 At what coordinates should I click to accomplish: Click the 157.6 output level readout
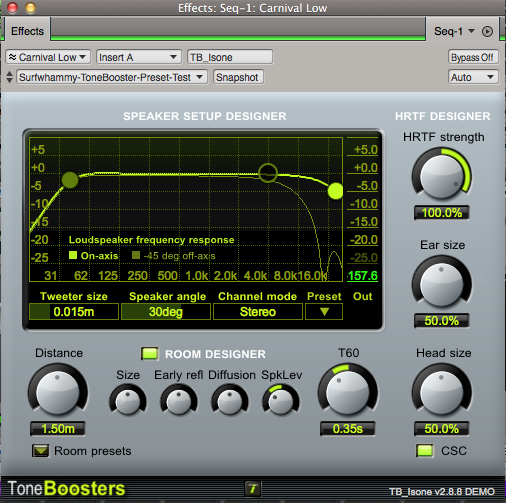pos(362,276)
